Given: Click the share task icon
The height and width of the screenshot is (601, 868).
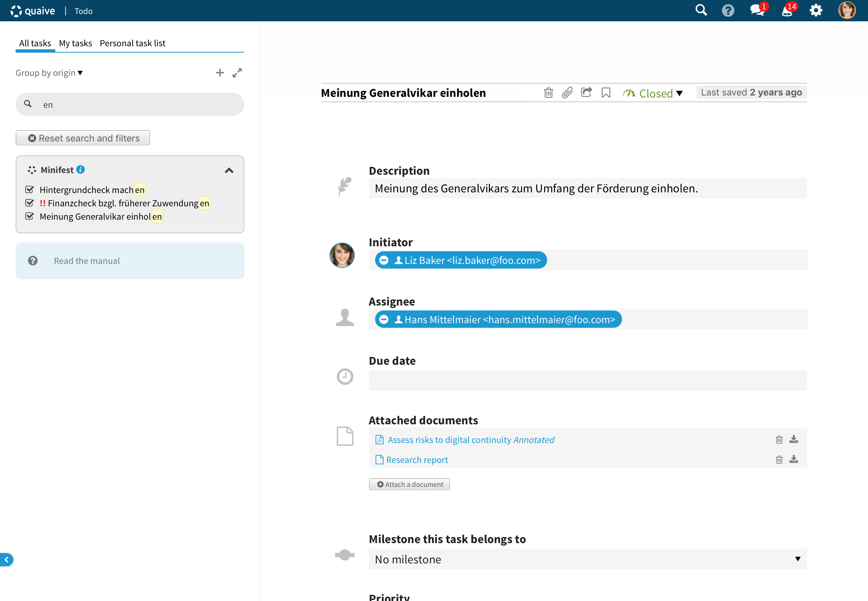Looking at the screenshot, I should [x=586, y=92].
